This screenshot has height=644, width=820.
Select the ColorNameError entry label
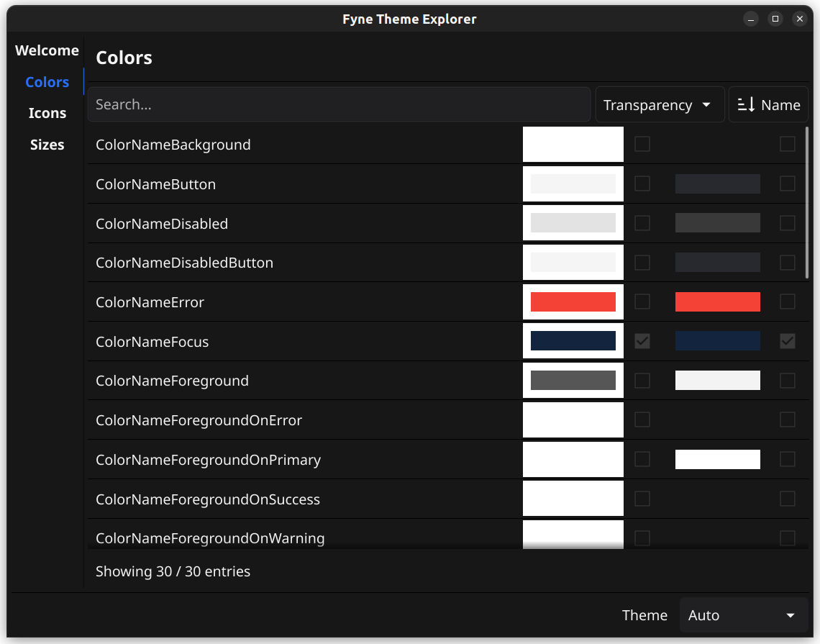150,302
